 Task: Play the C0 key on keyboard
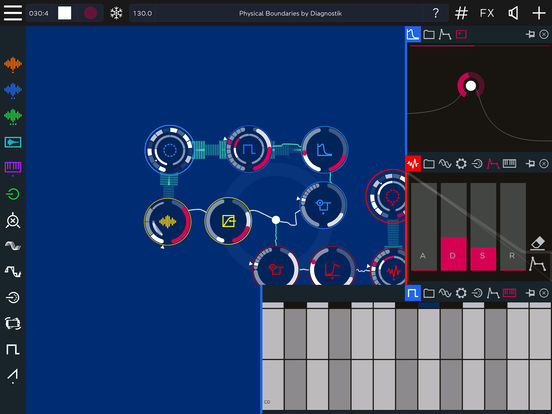pyautogui.click(x=273, y=384)
